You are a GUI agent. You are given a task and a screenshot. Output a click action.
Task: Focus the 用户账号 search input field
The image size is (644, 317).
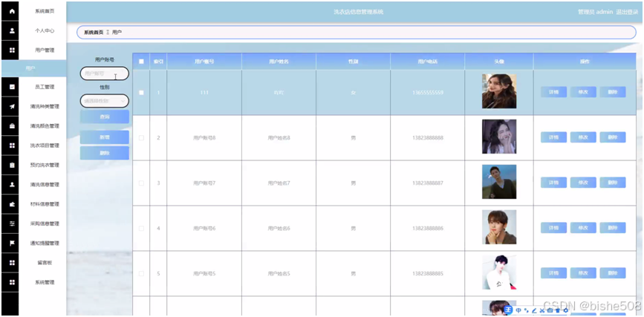104,73
